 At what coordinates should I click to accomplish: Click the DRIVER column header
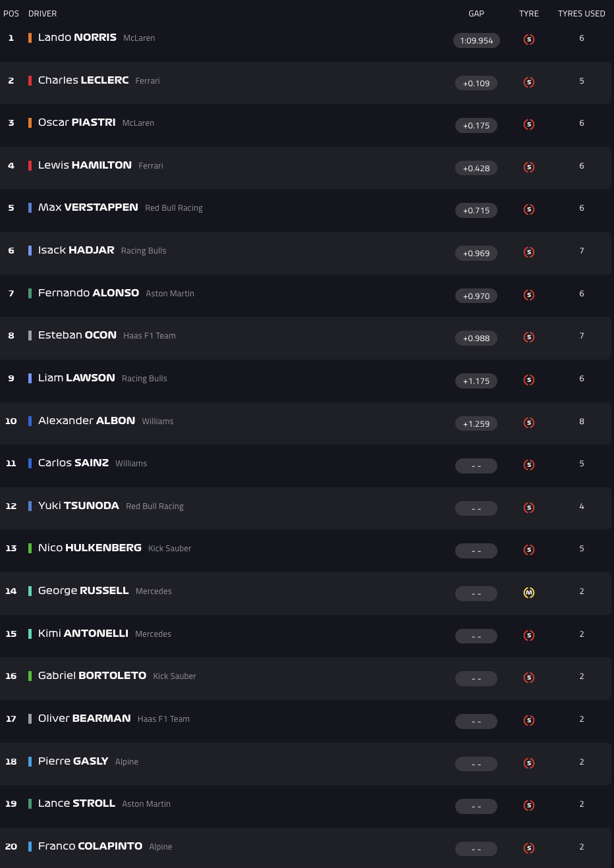tap(42, 14)
